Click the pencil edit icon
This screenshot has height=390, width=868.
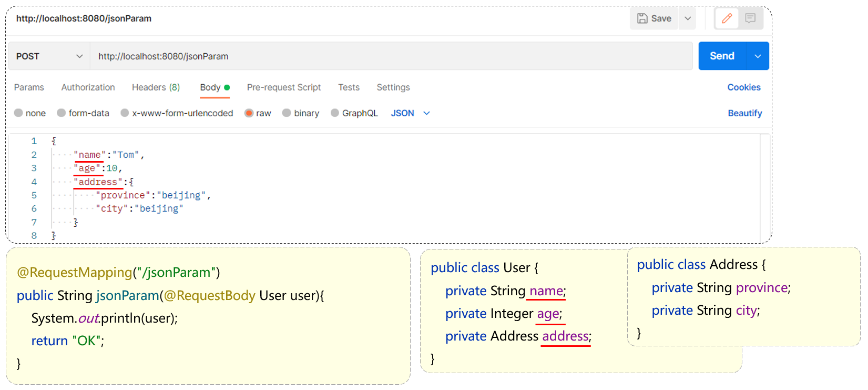[x=727, y=18]
